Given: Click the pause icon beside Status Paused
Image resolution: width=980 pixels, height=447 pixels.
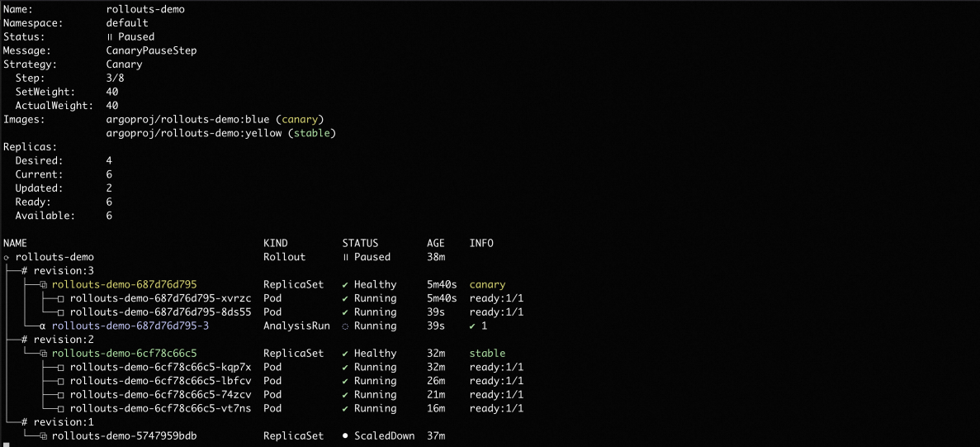Looking at the screenshot, I should 109,37.
